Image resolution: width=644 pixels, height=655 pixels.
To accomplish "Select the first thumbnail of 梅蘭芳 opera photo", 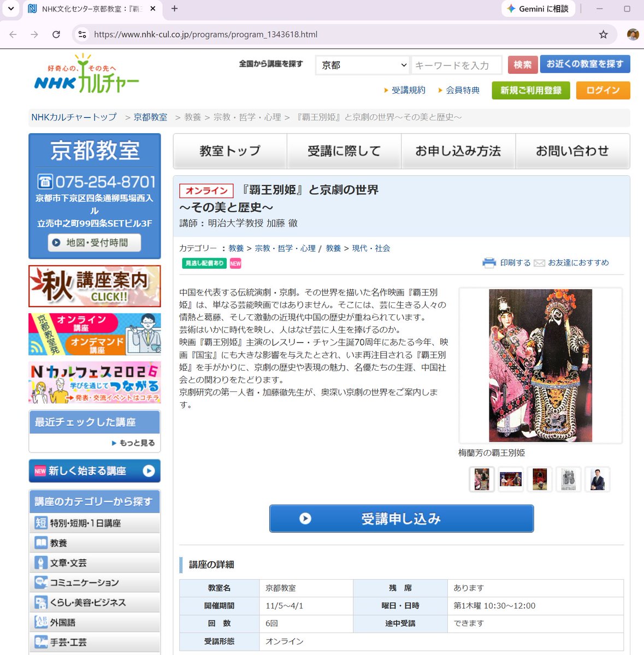I will [x=482, y=479].
